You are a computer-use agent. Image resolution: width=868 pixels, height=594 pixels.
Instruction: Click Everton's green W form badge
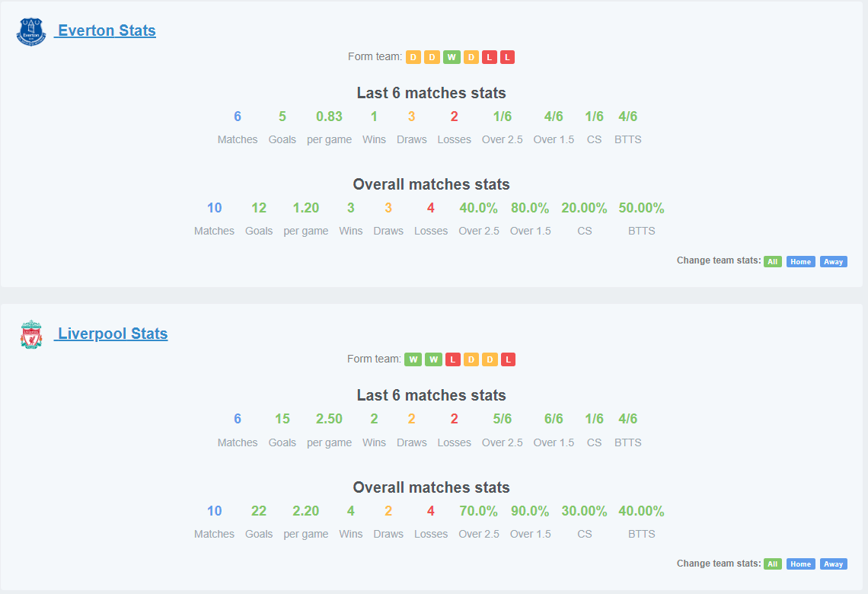coord(452,57)
